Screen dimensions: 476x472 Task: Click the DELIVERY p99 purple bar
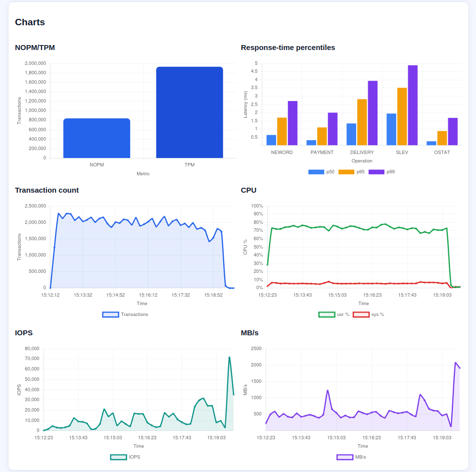click(x=373, y=113)
